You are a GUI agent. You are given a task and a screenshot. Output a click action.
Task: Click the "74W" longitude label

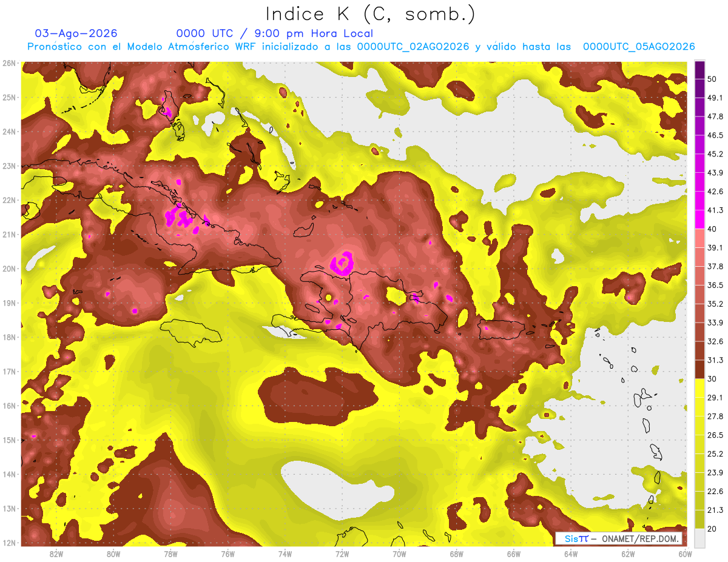click(285, 554)
